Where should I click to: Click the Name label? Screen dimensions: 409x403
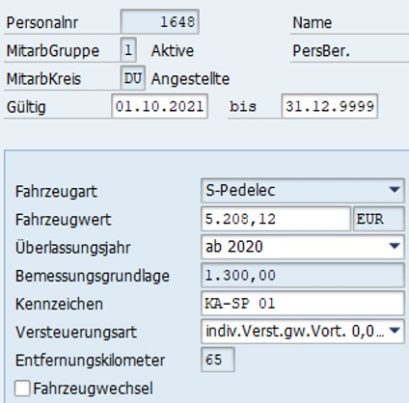click(312, 23)
